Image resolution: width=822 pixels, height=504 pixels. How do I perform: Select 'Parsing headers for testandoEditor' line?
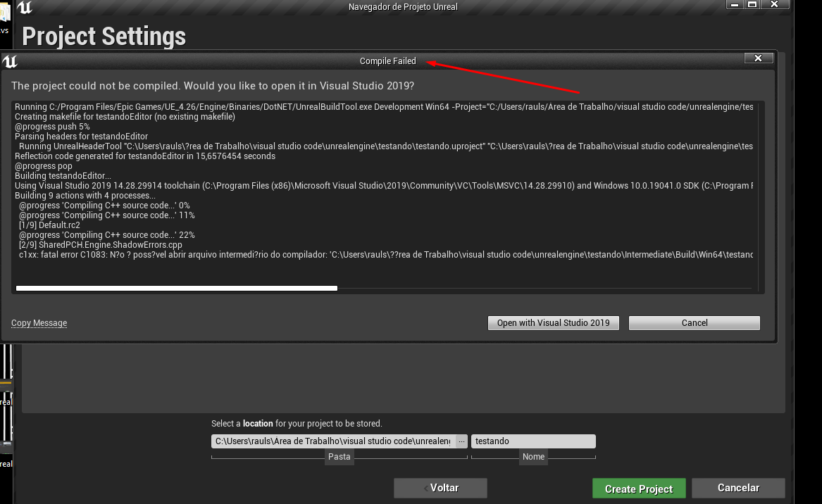[x=81, y=137]
